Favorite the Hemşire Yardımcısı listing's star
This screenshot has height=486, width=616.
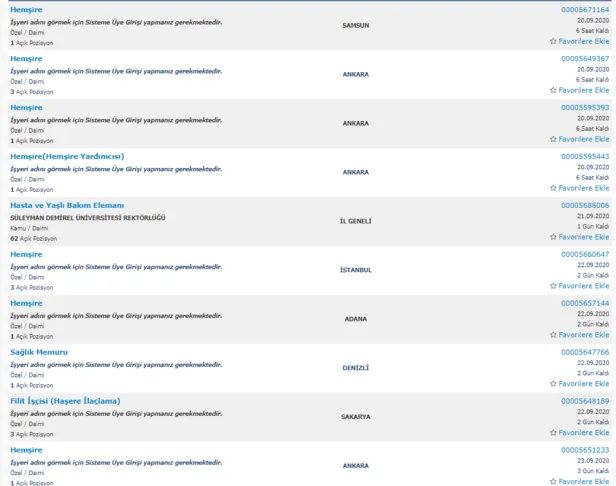coord(553,188)
